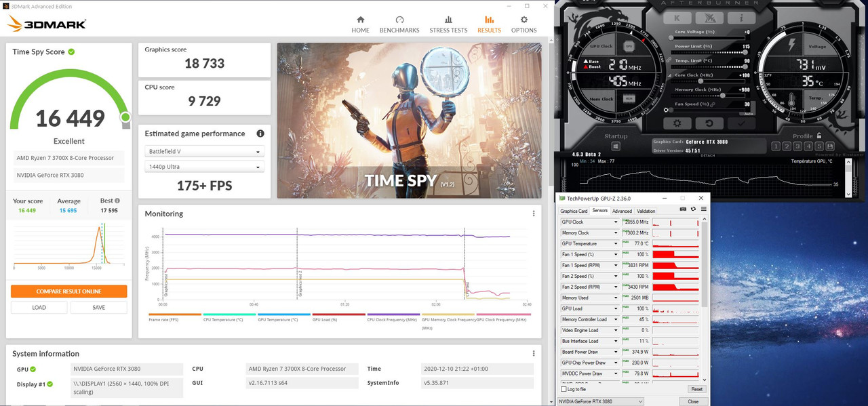868x406 pixels.
Task: Toggle Afterburner power/temp limit link icon
Action: coord(669,60)
